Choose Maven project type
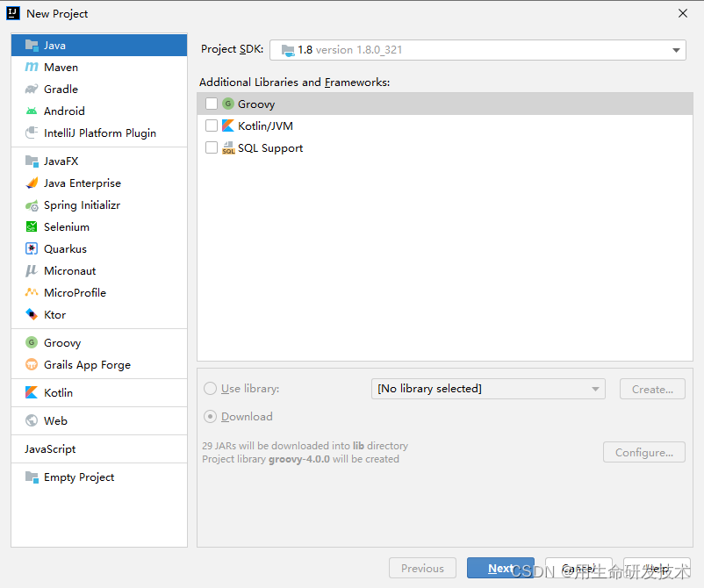Screen dimensions: 704x588 [x=99, y=68]
